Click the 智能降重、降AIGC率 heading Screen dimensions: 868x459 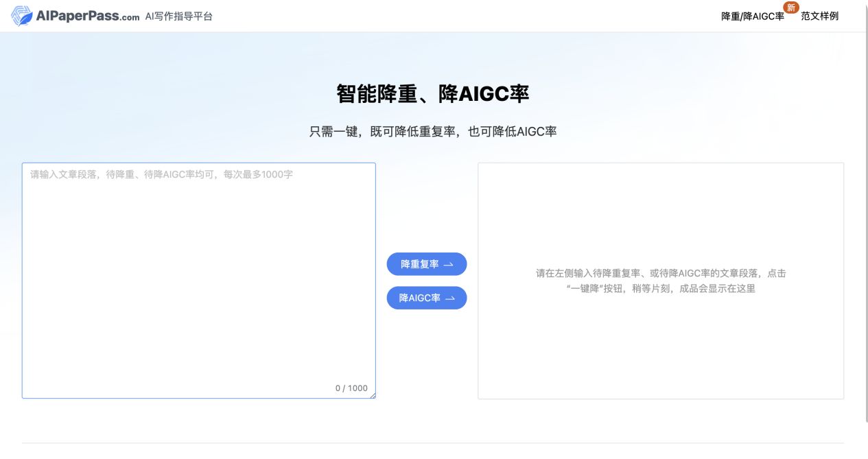click(433, 93)
